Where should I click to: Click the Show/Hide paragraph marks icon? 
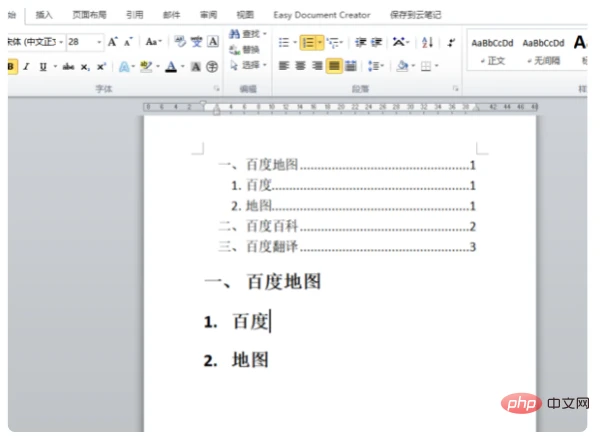[452, 42]
